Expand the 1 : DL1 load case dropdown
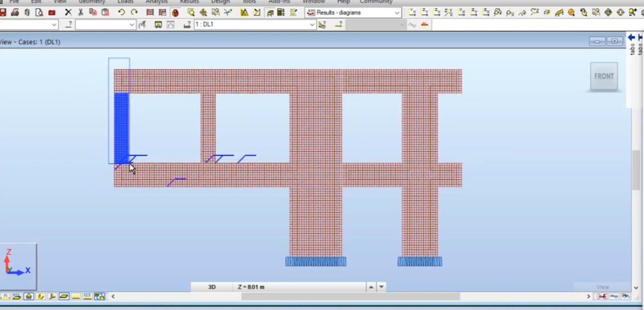 pos(255,25)
